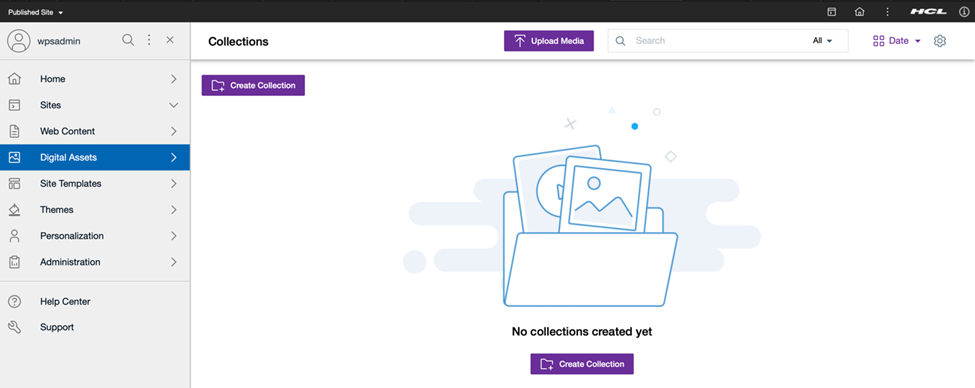This screenshot has width=975, height=388.
Task: Click the Help Center question mark icon
Action: click(x=14, y=302)
